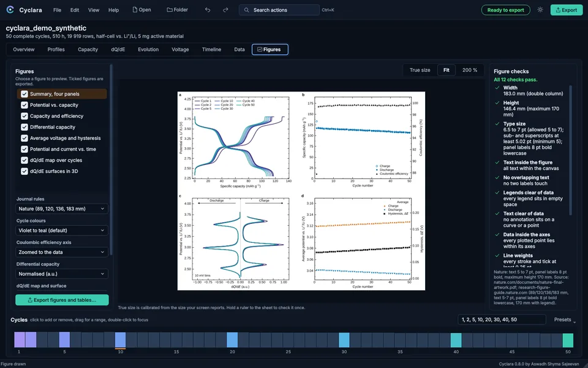Redo the last action
The height and width of the screenshot is (368, 588).
coord(225,10)
